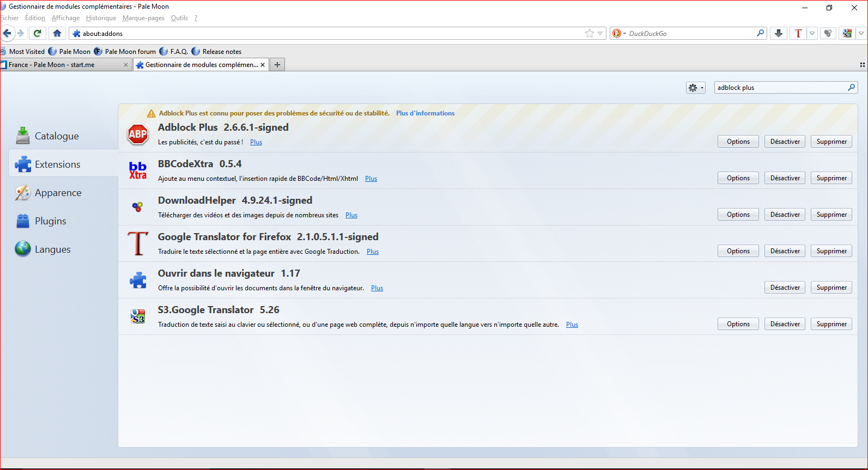Open the ? help menu

tap(196, 18)
